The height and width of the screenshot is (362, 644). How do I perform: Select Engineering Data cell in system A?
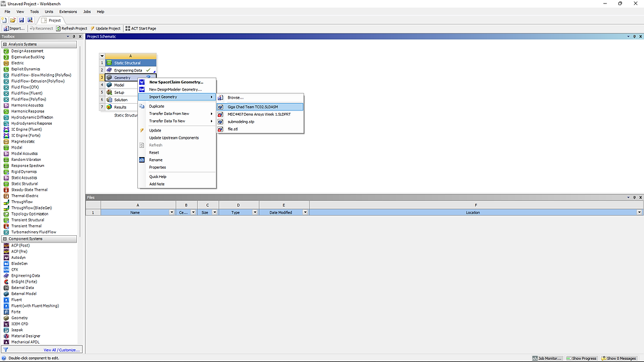coord(131,70)
